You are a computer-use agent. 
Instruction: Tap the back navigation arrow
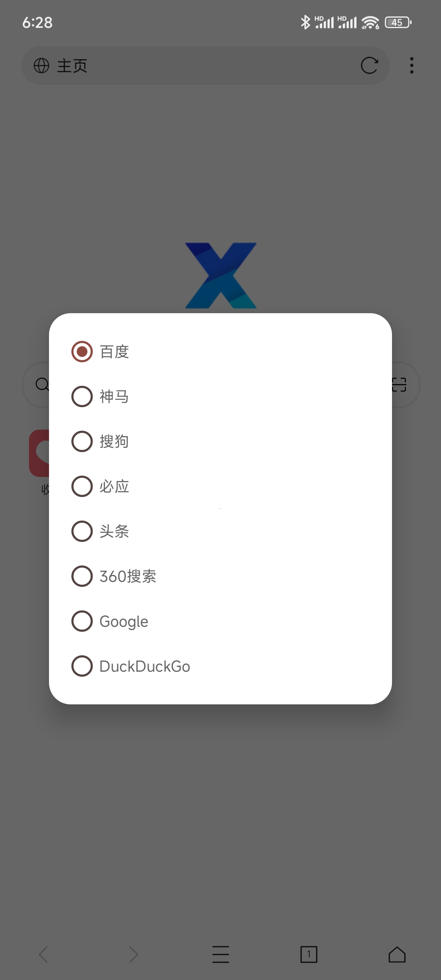click(x=44, y=954)
